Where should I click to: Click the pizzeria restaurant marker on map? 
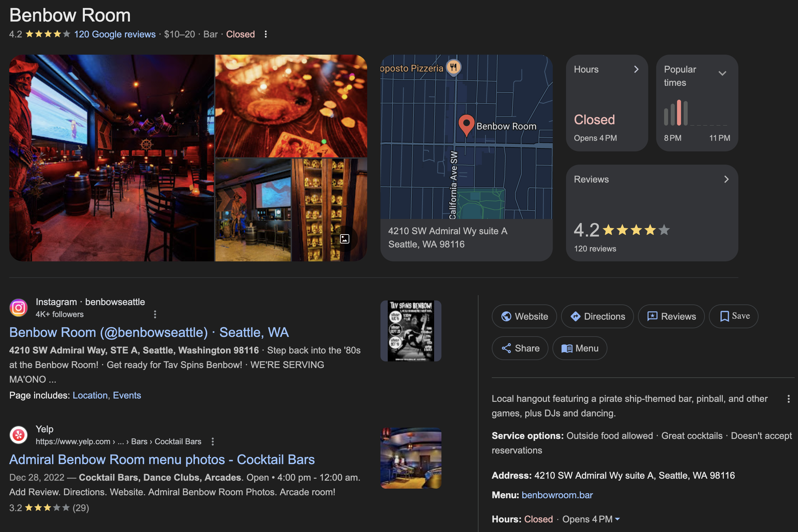(453, 68)
